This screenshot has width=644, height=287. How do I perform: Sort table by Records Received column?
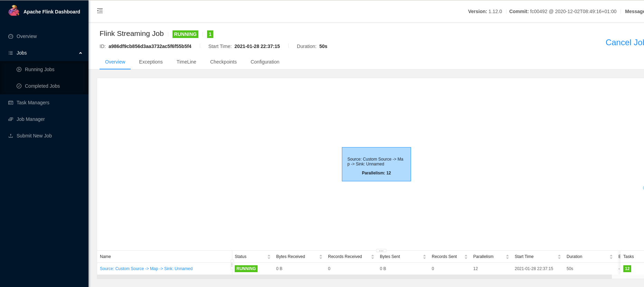(373, 257)
